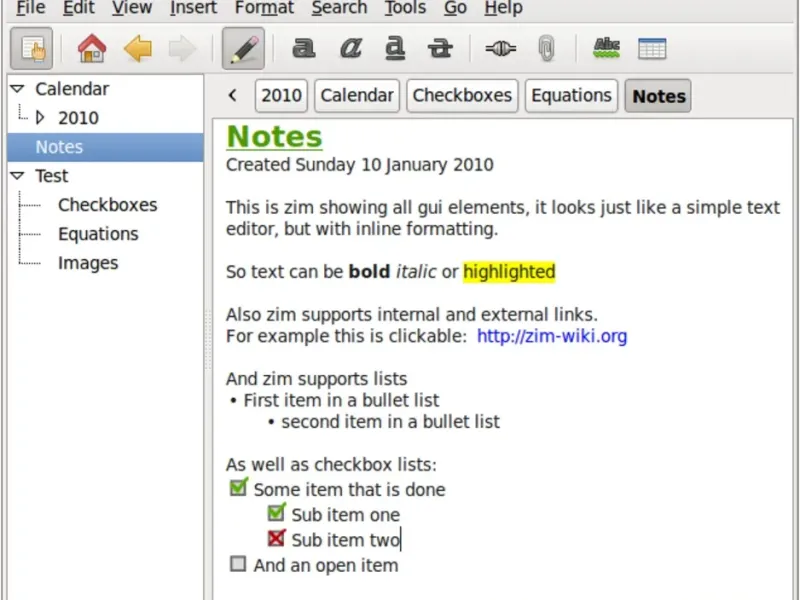The image size is (800, 600).
Task: Go back with the yellow left arrow
Action: (x=138, y=49)
